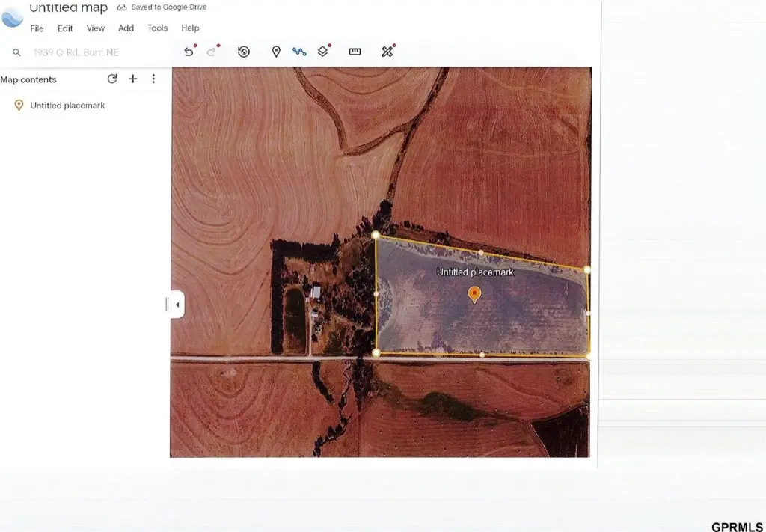Click the Untitled map title
The height and width of the screenshot is (532, 766).
(x=68, y=8)
